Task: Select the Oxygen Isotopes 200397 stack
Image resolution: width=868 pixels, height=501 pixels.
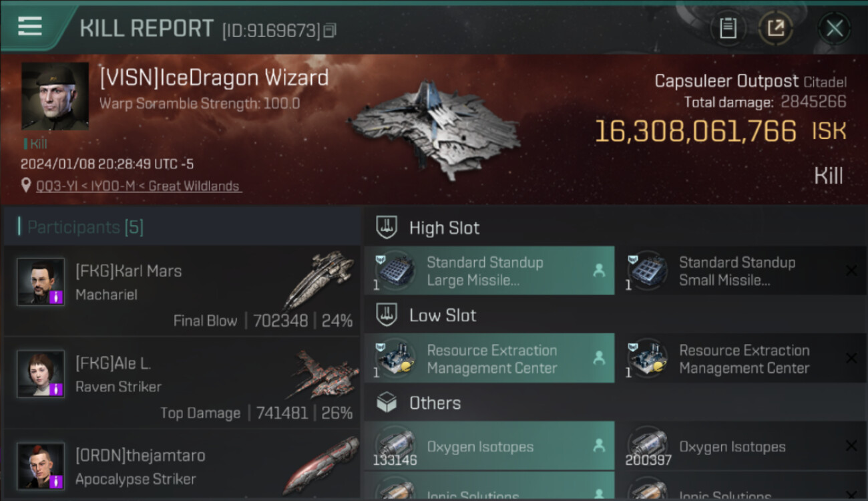Action: click(x=742, y=446)
